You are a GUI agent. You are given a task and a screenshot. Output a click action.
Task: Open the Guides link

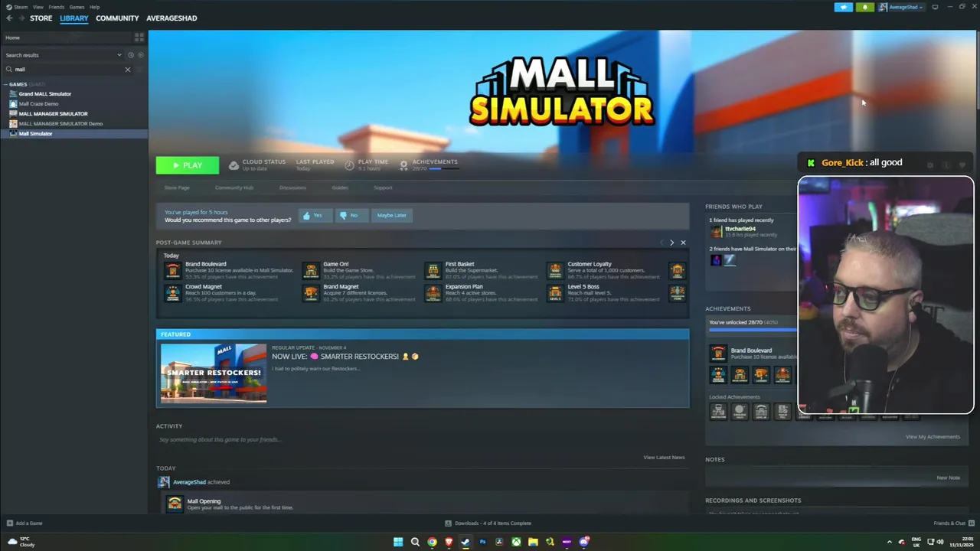340,187
